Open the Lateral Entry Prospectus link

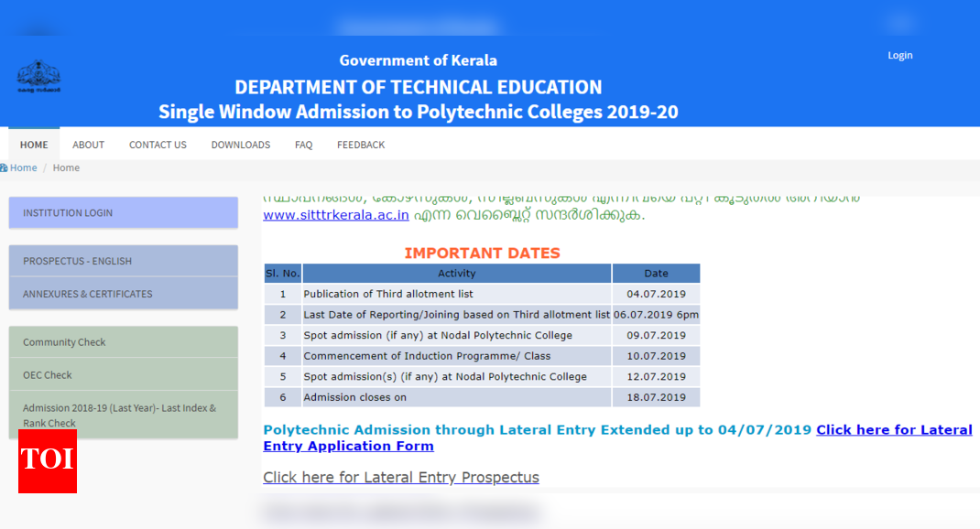coord(401,478)
